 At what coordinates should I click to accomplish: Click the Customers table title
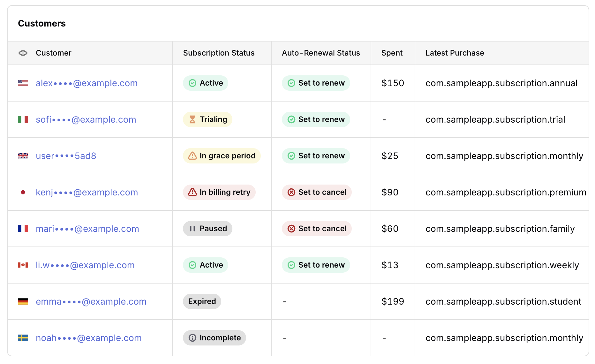(42, 24)
